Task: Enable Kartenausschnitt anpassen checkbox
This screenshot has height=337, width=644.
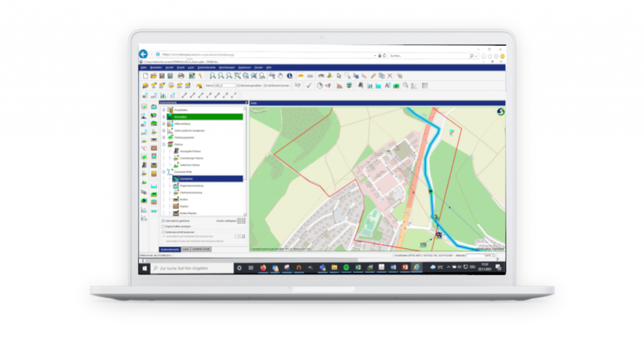Action: pos(163,232)
